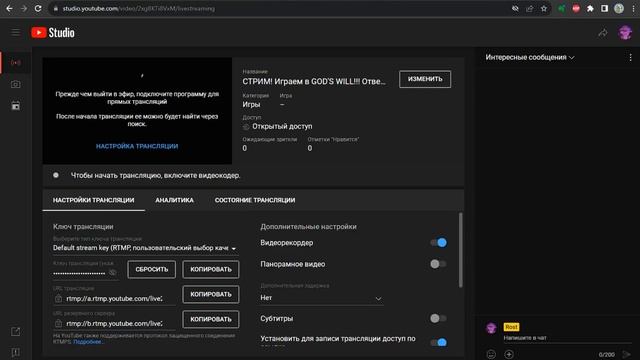Screen dimensions: 640x360
Task: Go forward in the browser
Action: click(x=23, y=8)
